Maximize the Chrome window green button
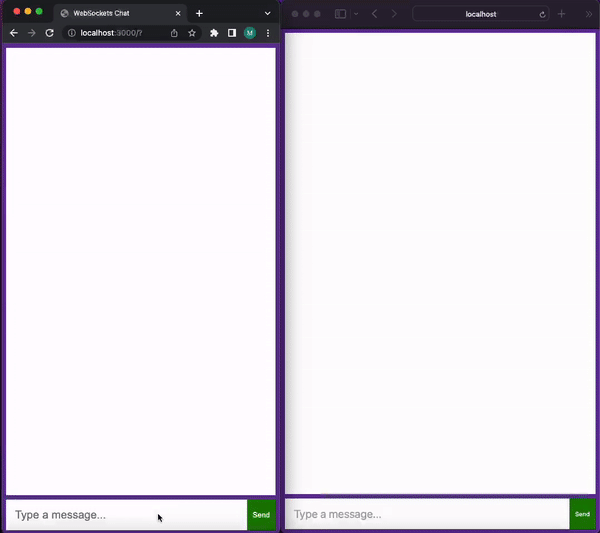Screen dimensions: 600x533 [x=39, y=11]
